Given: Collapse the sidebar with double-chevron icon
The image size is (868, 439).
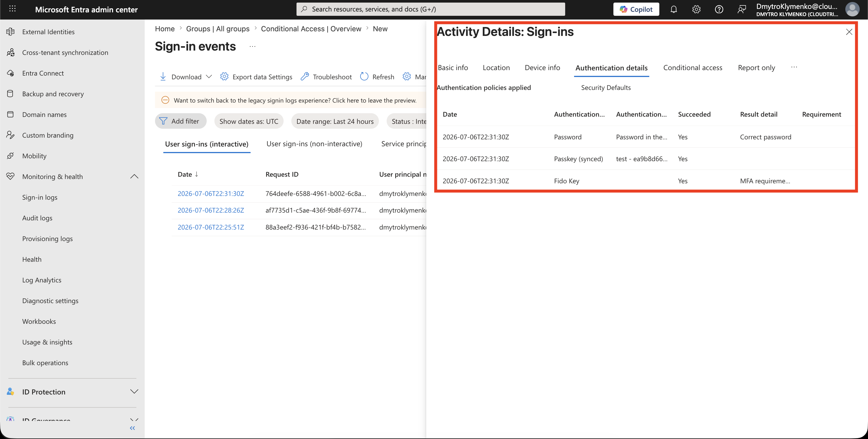Looking at the screenshot, I should (x=132, y=428).
